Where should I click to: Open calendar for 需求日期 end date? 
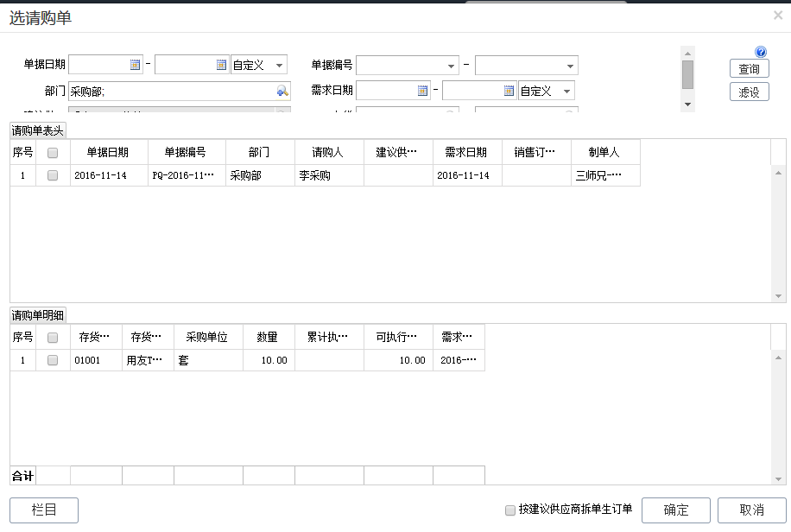(x=509, y=91)
